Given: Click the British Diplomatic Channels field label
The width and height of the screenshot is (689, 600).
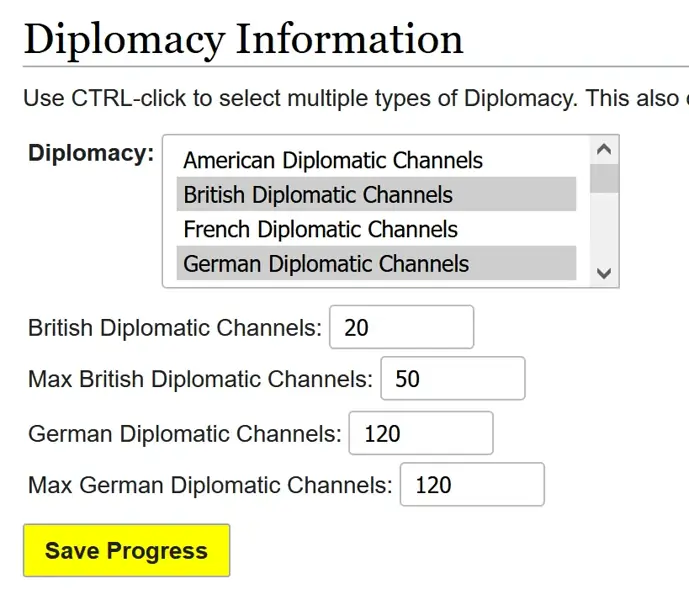Looking at the screenshot, I should click(x=175, y=328).
